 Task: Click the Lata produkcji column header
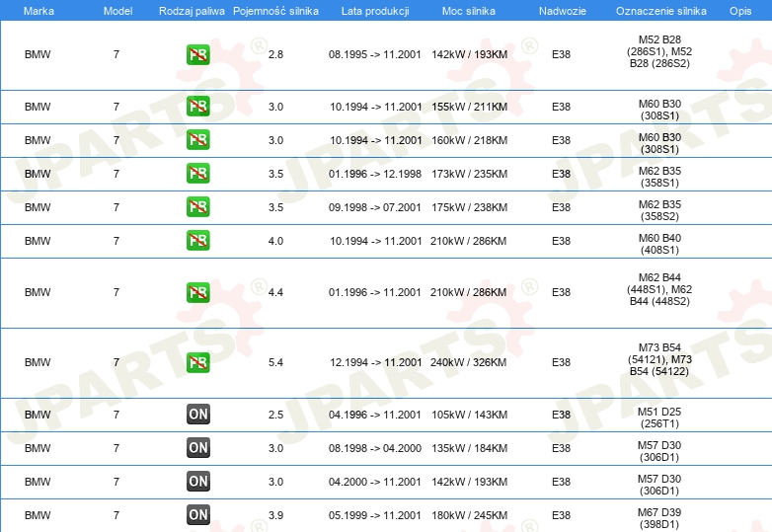coord(375,11)
